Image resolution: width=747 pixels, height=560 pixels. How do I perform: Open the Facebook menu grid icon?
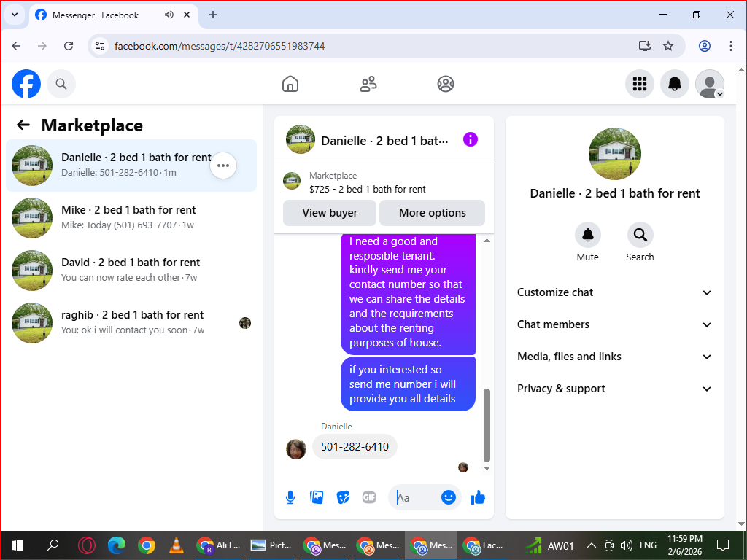point(639,84)
